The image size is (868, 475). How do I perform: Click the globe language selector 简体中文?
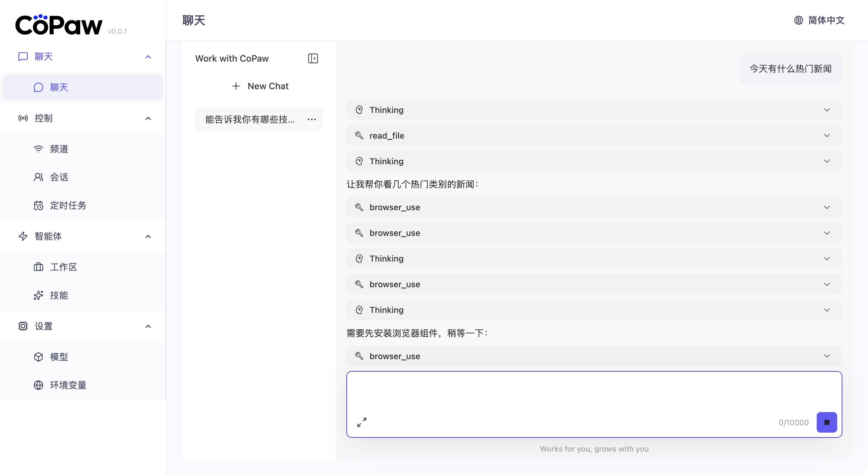(819, 20)
